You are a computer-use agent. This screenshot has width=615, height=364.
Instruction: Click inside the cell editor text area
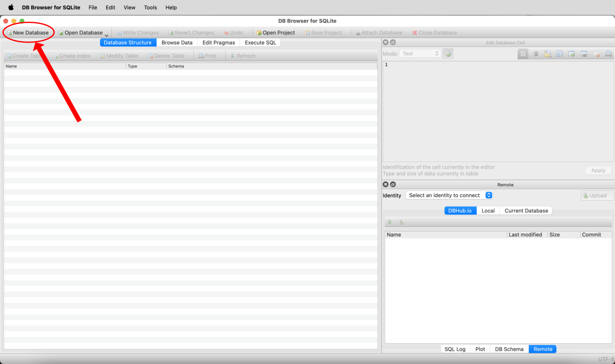pos(498,111)
